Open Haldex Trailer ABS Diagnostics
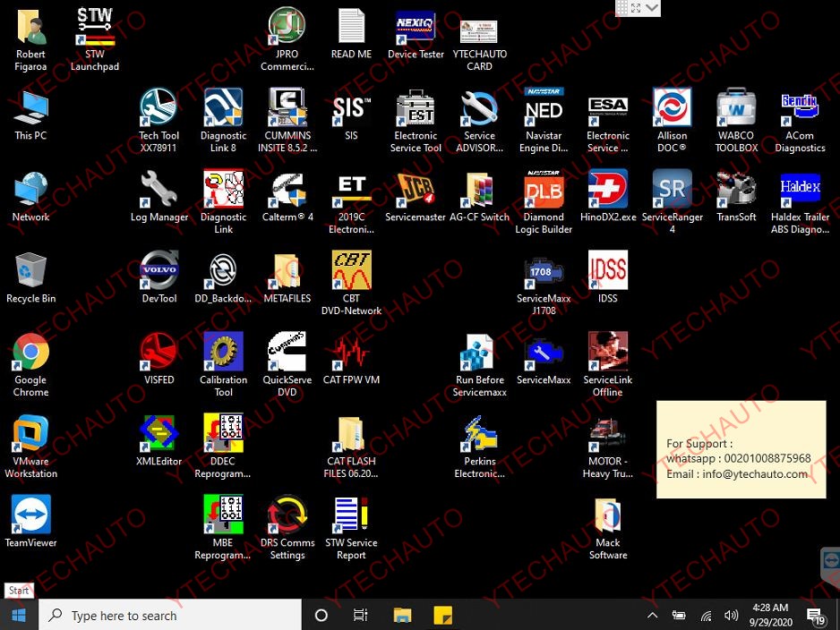Screen dimensions: 840x630 tap(800, 201)
